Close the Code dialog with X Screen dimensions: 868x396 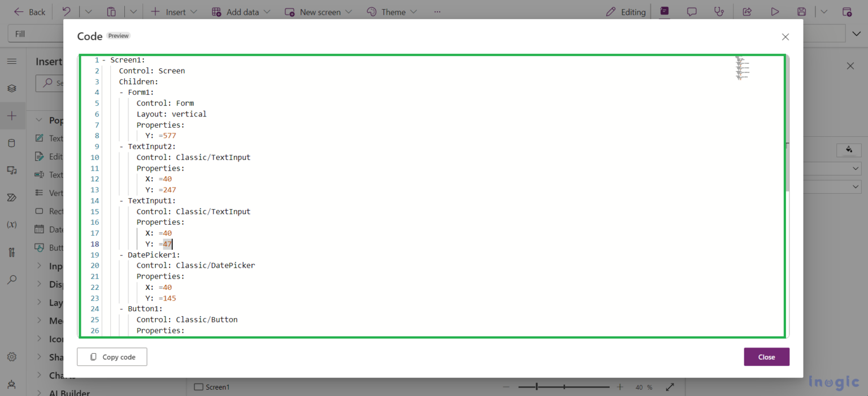tap(785, 37)
